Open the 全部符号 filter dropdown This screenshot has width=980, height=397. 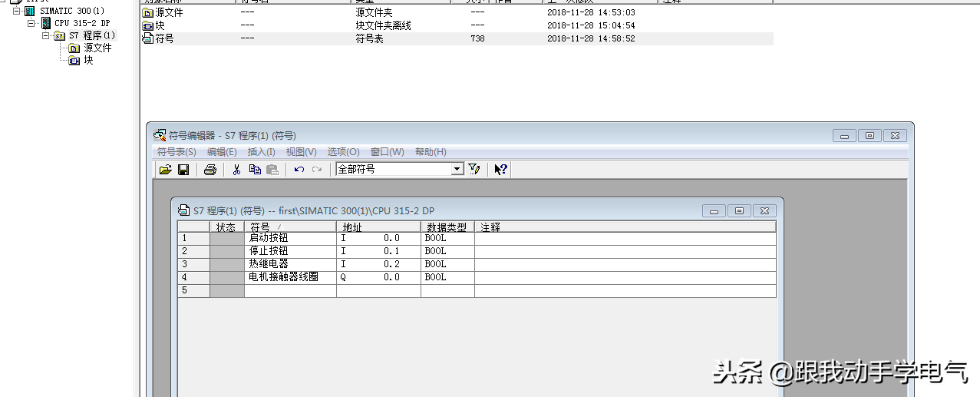tap(457, 170)
